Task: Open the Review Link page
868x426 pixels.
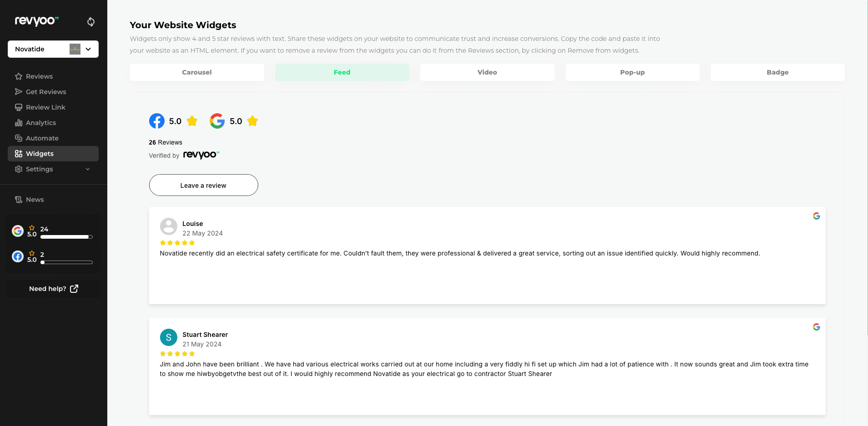Action: click(x=53, y=107)
